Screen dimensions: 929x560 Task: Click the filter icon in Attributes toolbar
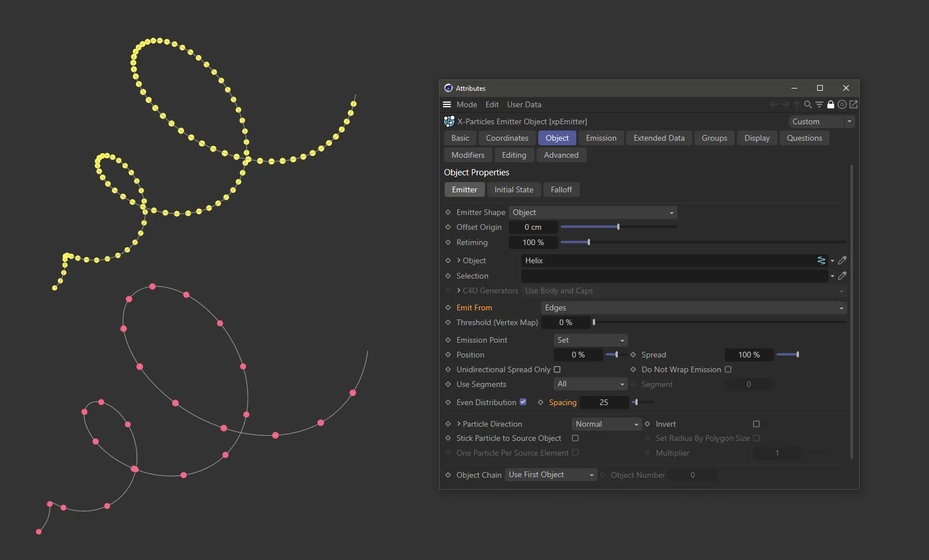819,104
